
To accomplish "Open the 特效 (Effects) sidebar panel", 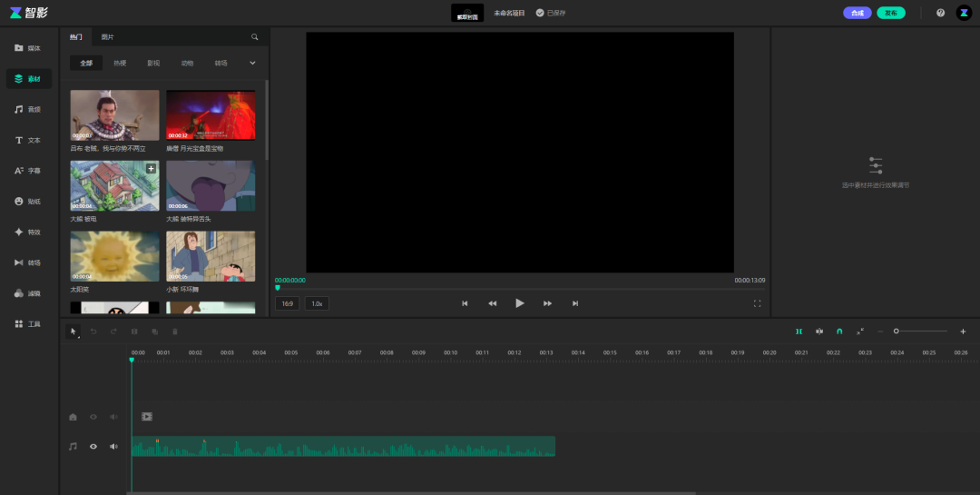I will tap(28, 232).
